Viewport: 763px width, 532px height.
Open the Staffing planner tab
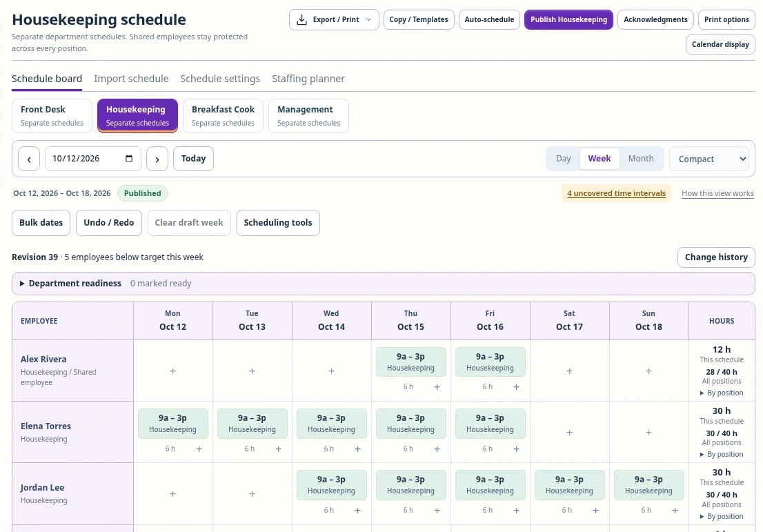308,79
